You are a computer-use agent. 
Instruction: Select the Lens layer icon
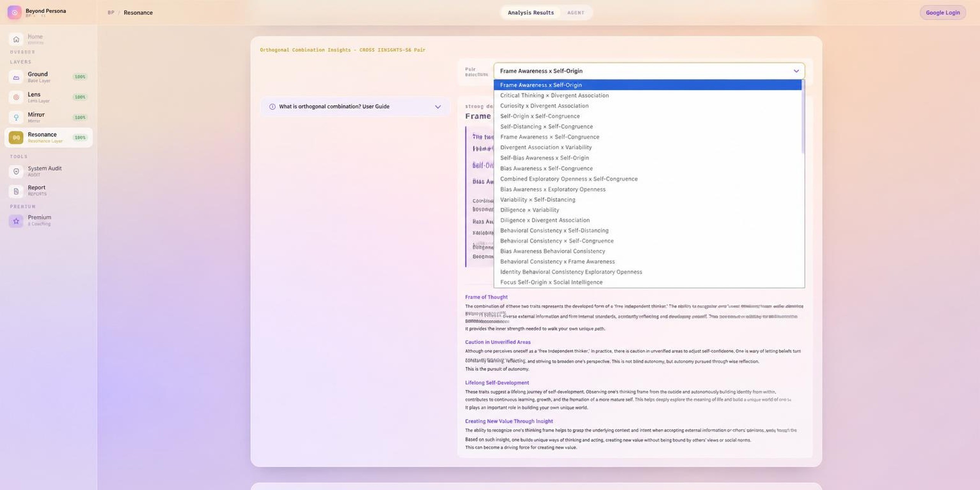(x=16, y=97)
